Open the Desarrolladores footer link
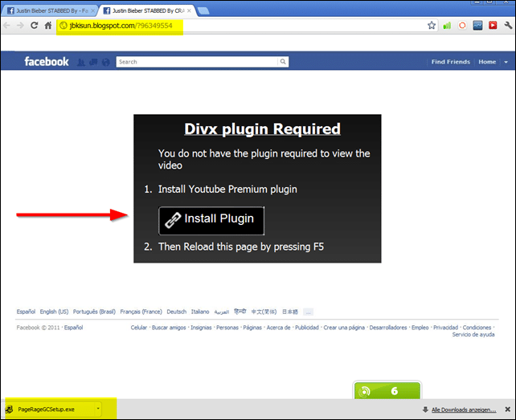Screen dimensions: 516x420 [388, 328]
